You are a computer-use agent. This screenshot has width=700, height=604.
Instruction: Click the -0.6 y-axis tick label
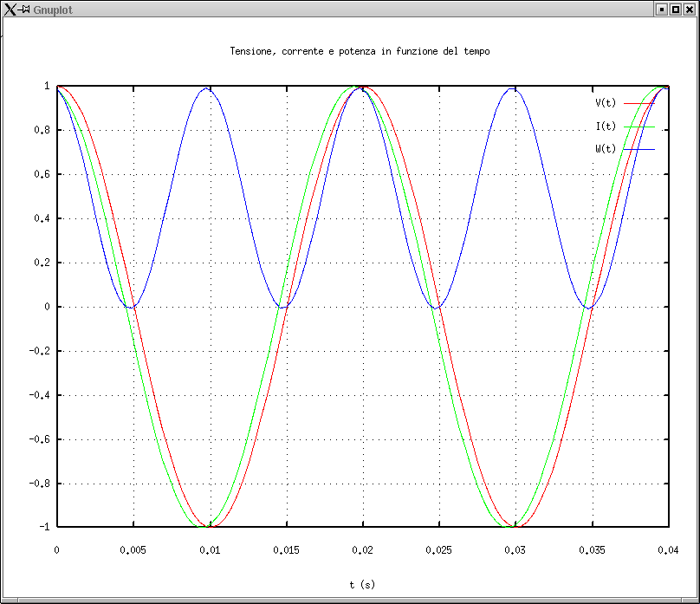tap(38, 439)
